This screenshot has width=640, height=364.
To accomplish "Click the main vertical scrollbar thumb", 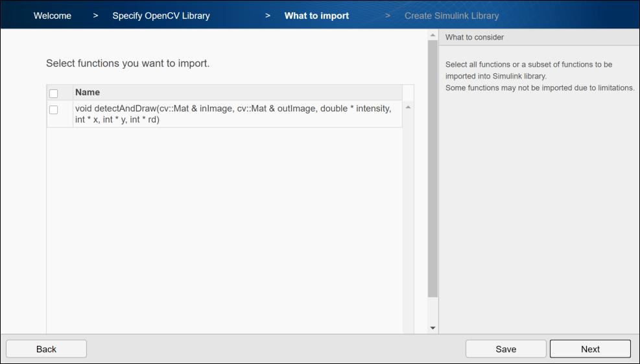I will coord(433,168).
